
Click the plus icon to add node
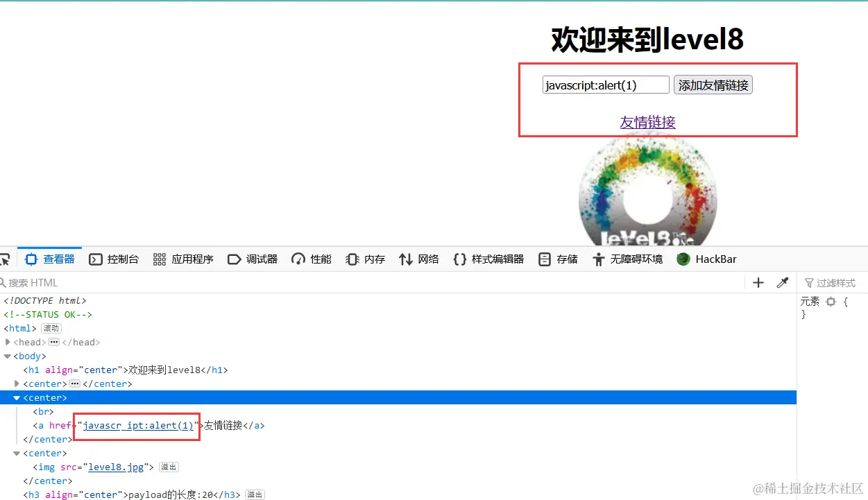(x=758, y=283)
